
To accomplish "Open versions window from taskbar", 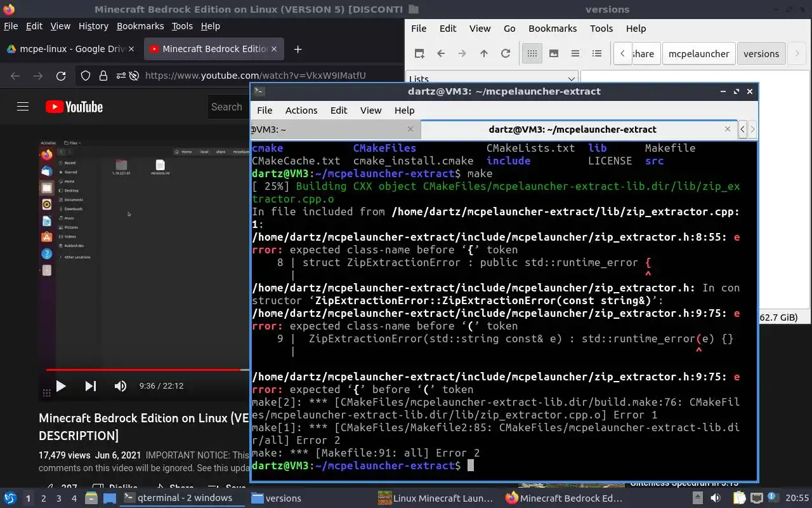I will tap(311, 498).
